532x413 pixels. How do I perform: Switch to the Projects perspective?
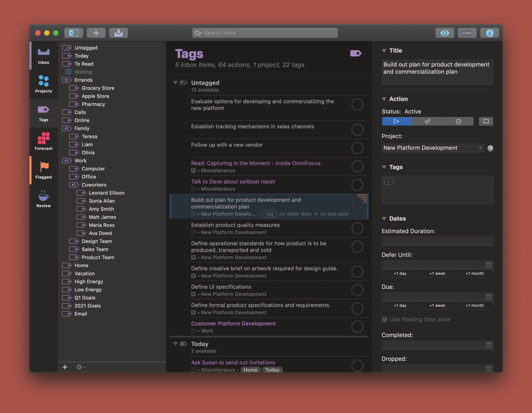[43, 84]
